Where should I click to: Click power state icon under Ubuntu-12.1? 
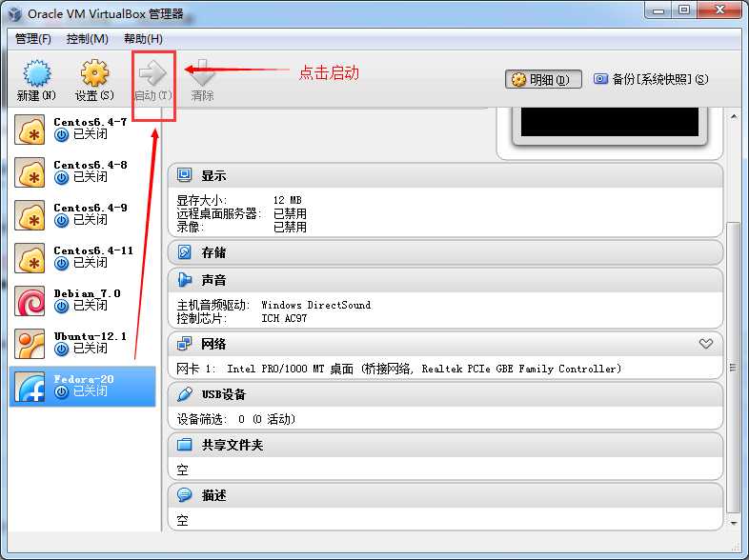pyautogui.click(x=61, y=350)
